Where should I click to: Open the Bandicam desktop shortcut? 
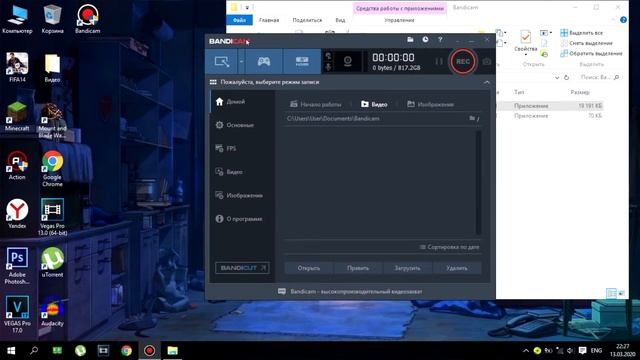click(x=87, y=19)
